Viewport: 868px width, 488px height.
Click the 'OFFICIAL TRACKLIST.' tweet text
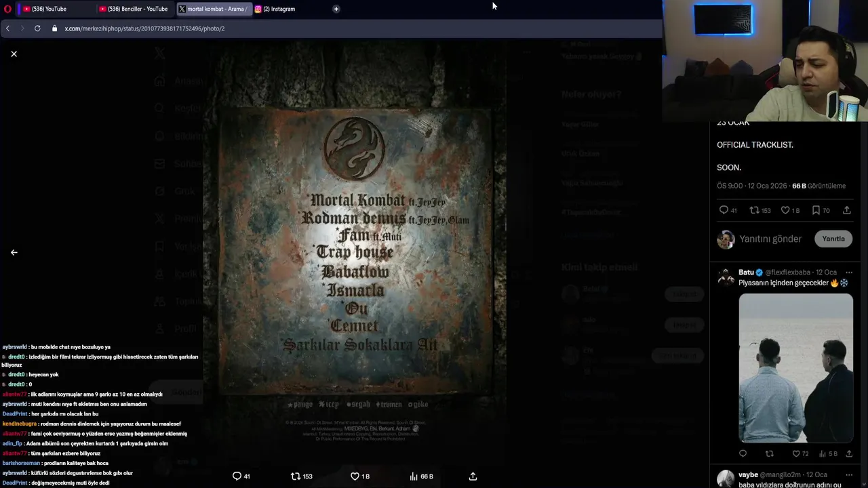755,145
